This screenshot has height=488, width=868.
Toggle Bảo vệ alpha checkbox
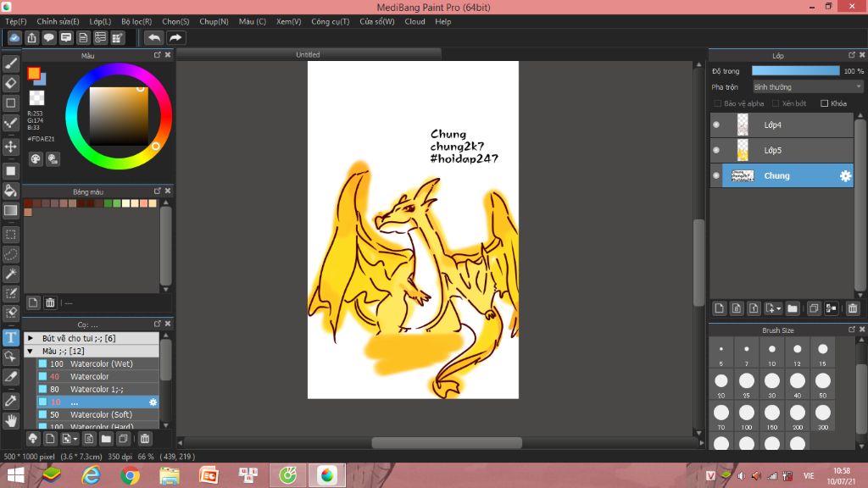[717, 103]
